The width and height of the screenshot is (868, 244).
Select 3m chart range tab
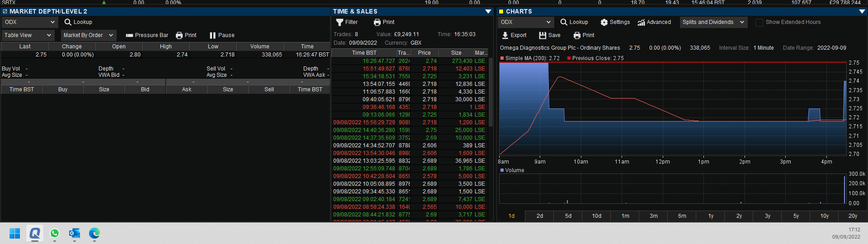[x=654, y=216]
